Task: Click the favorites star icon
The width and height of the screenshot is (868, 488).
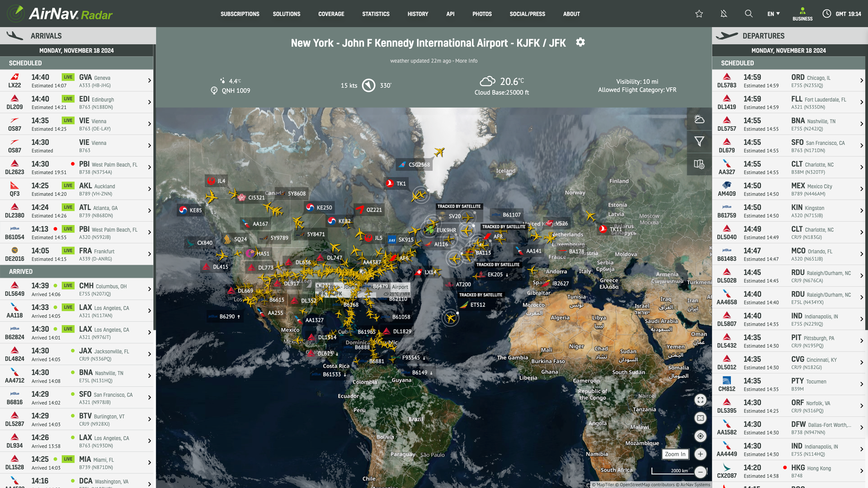Action: (699, 14)
